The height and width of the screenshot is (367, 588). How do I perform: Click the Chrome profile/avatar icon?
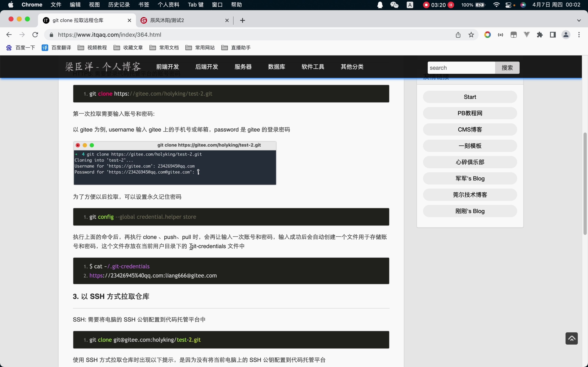click(x=566, y=35)
